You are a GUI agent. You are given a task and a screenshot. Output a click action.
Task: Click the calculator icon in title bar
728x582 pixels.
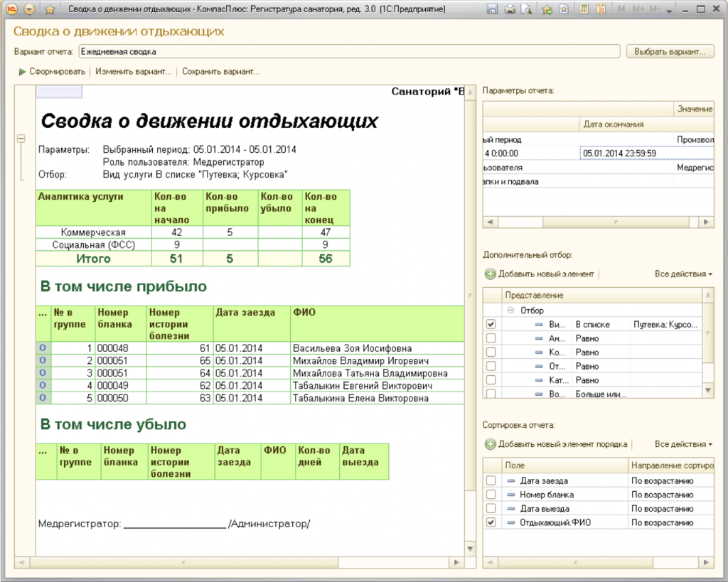(584, 9)
